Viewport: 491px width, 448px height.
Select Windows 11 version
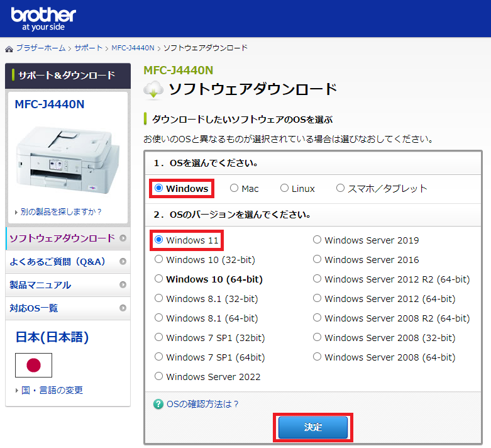[x=159, y=240]
